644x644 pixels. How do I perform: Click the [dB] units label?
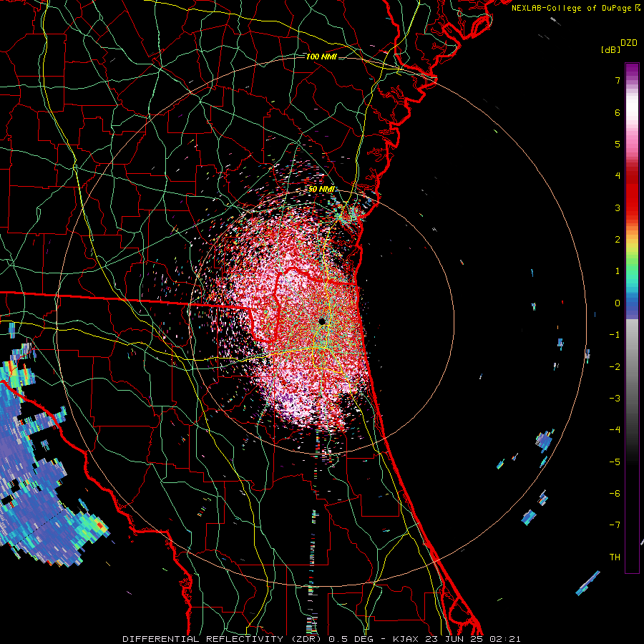(611, 49)
